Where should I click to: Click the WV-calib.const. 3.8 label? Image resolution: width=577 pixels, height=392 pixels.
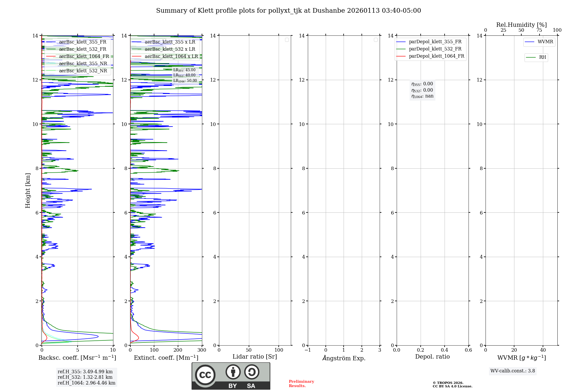coord(512,371)
